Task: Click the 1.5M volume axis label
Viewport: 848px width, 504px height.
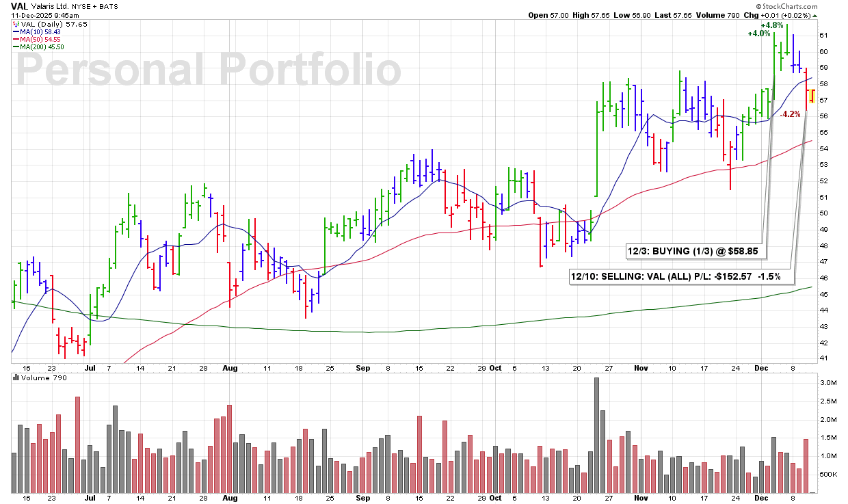Action: tap(827, 438)
